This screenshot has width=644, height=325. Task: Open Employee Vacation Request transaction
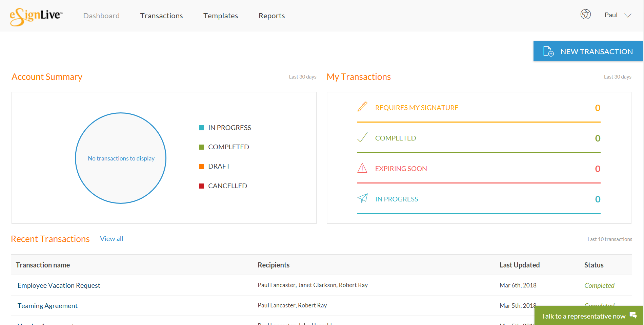(x=59, y=285)
